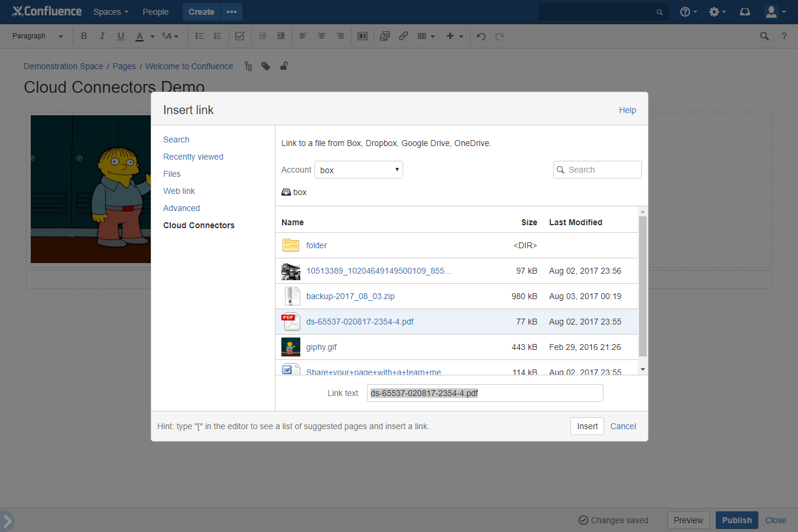Click the Pages breadcrumb link

124,66
